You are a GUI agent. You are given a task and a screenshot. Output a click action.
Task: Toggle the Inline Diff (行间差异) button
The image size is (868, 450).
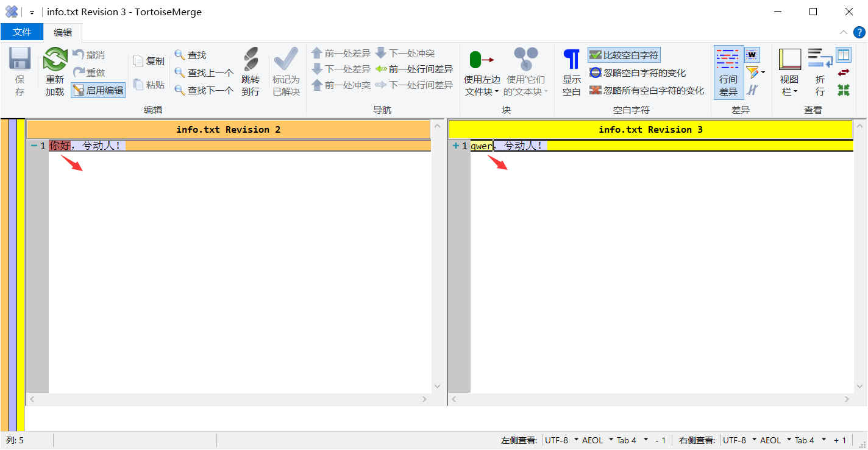pyautogui.click(x=728, y=72)
